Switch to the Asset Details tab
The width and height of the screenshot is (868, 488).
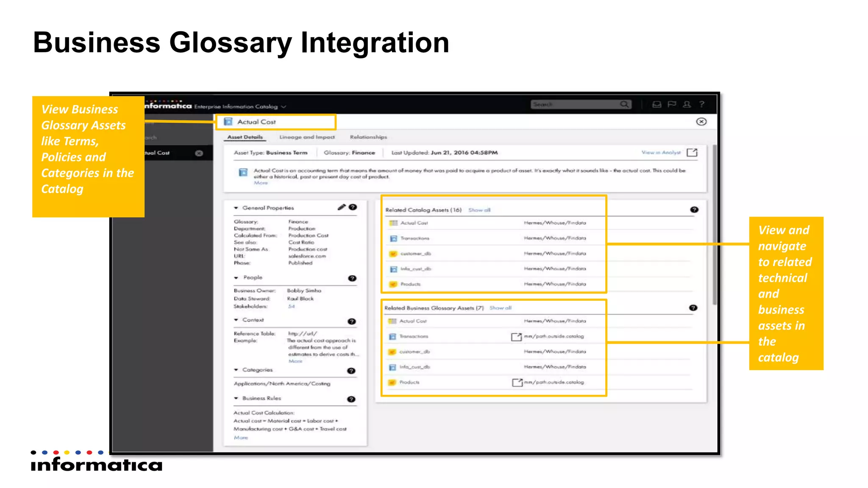pyautogui.click(x=245, y=137)
